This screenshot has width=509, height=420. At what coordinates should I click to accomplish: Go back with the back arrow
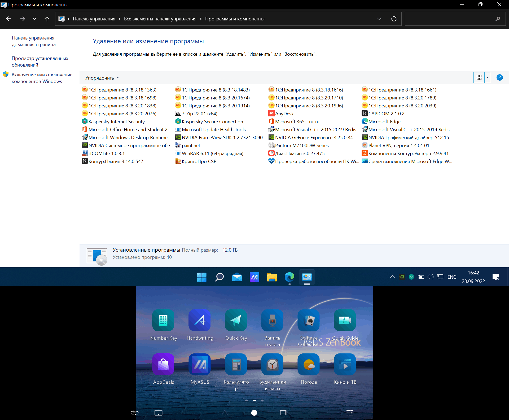8,19
